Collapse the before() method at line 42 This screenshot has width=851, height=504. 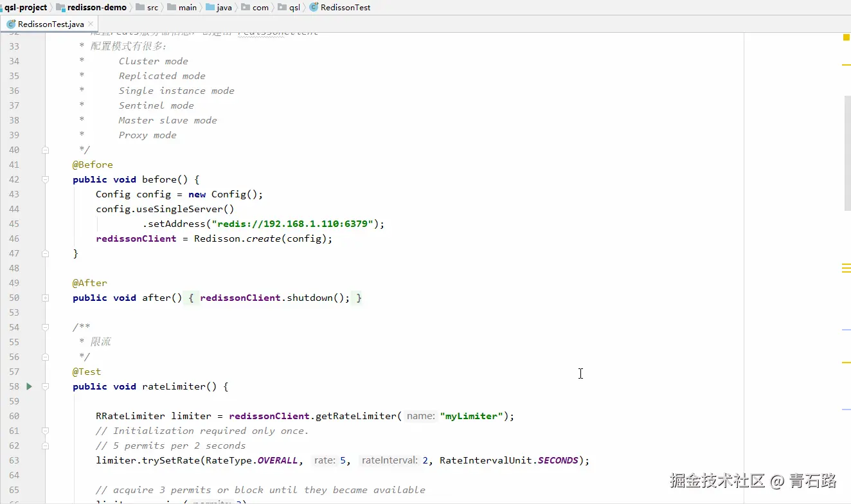pos(46,179)
